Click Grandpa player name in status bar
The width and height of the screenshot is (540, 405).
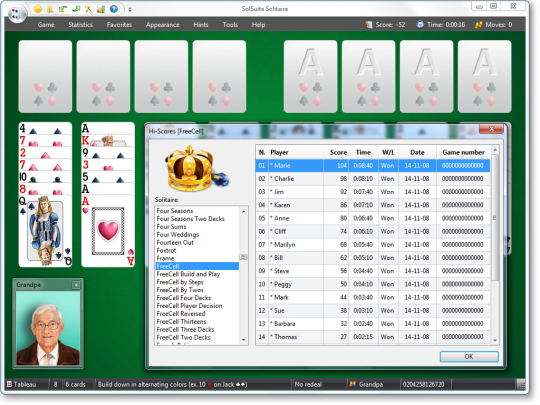click(371, 384)
